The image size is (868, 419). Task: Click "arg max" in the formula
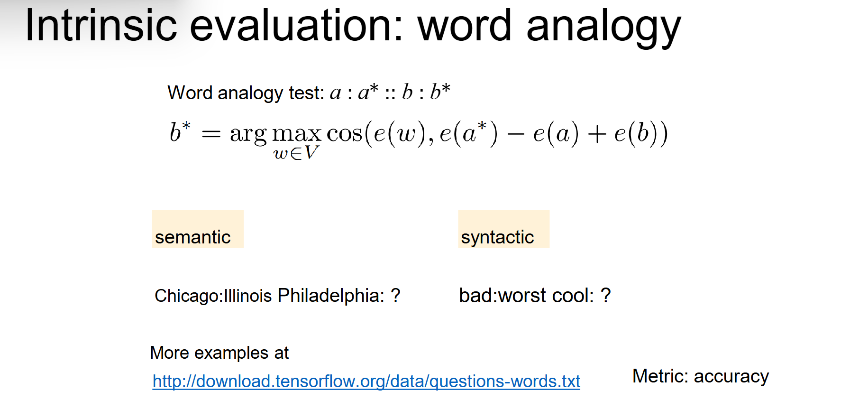275,133
